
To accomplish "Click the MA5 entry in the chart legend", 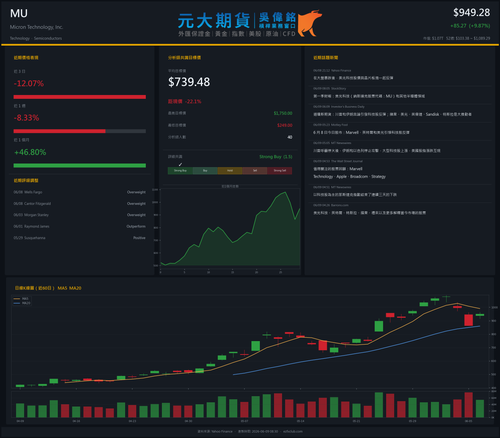I will click(21, 299).
